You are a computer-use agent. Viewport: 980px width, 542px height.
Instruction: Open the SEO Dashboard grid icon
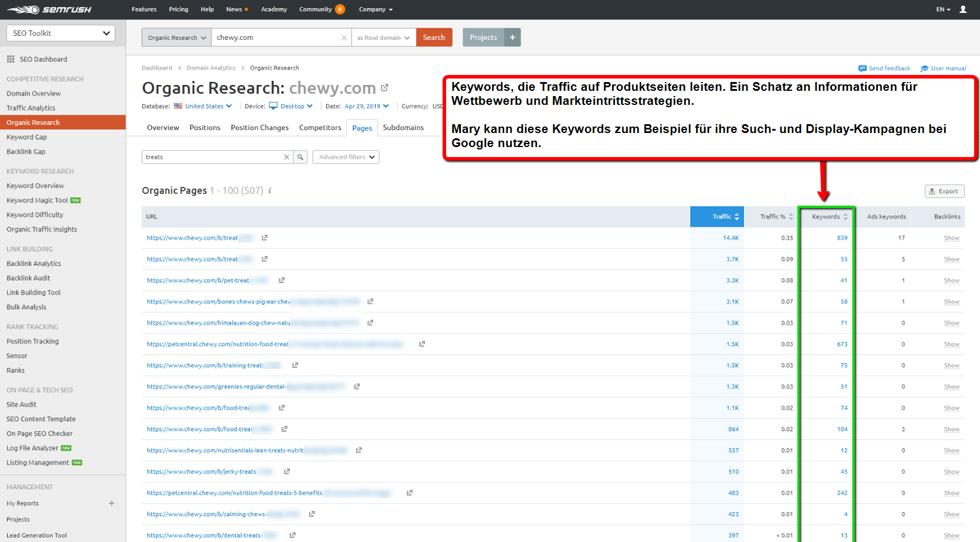[x=10, y=59]
